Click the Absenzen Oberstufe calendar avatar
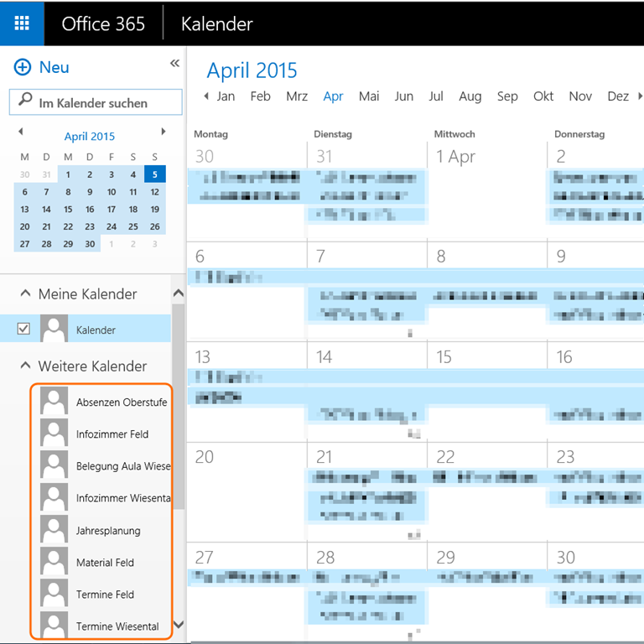This screenshot has height=644, width=644. (x=55, y=402)
